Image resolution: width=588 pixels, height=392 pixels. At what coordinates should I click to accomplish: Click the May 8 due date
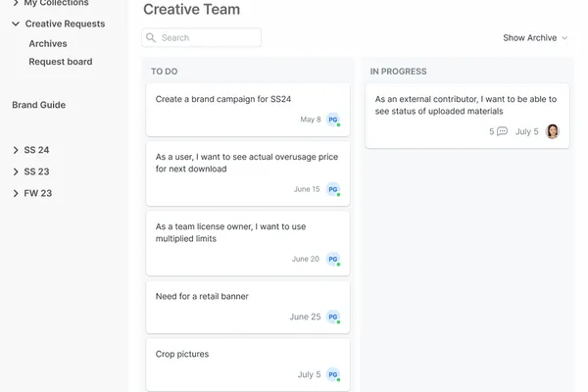coord(311,120)
